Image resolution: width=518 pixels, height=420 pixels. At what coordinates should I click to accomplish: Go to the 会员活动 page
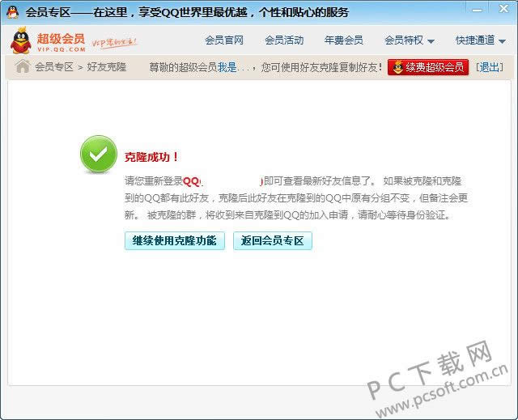(x=284, y=40)
